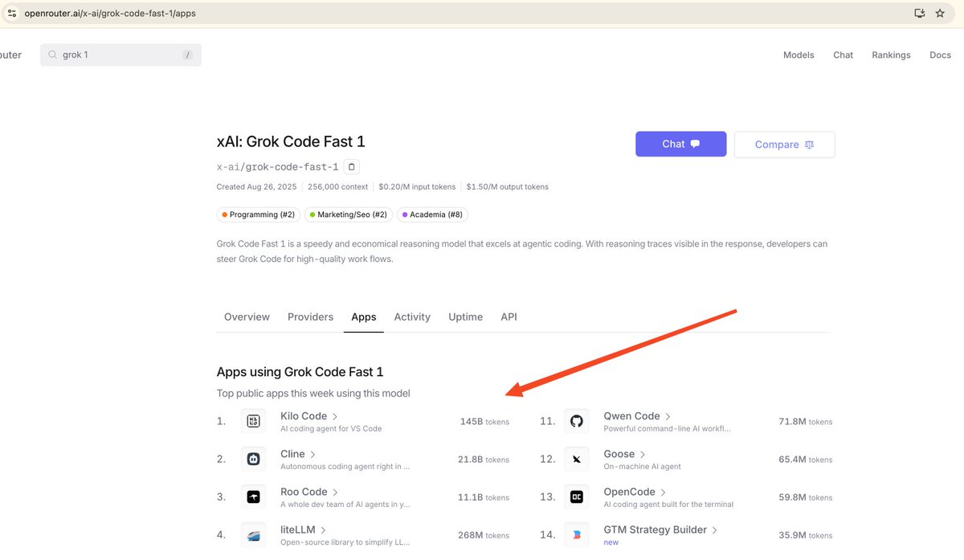
Task: Open Docs in the top navigation
Action: point(940,55)
